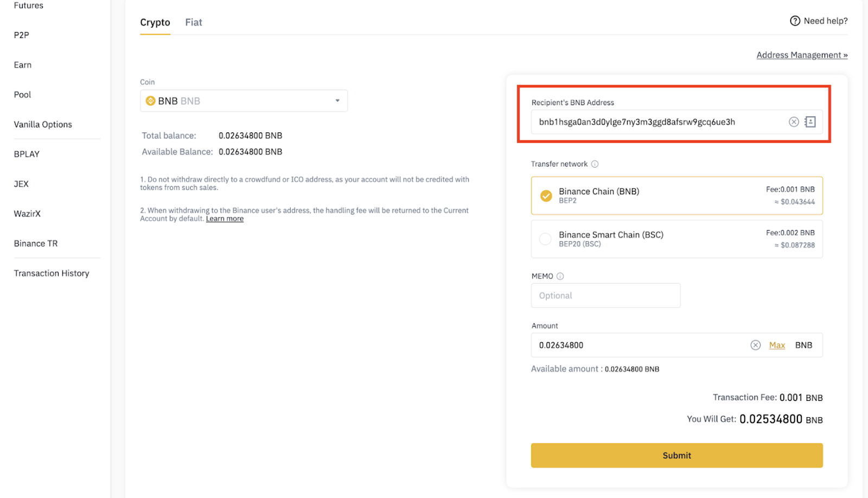Image resolution: width=868 pixels, height=498 pixels.
Task: Open Vanilla Options in sidebar
Action: pyautogui.click(x=43, y=124)
